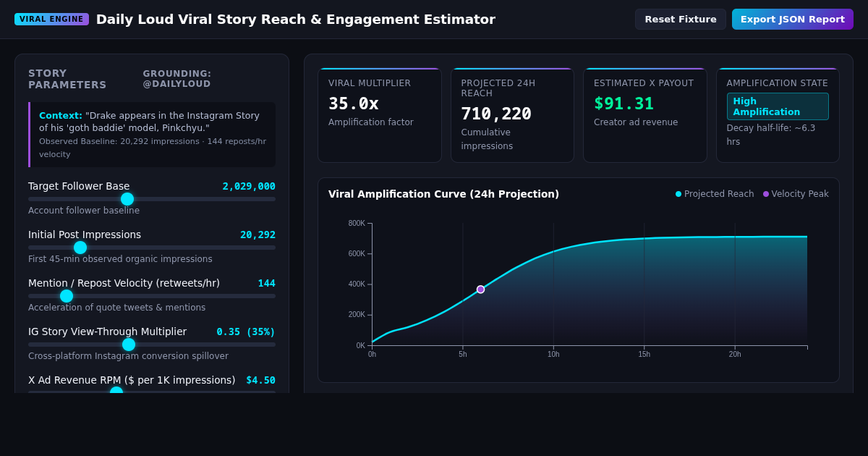The width and height of the screenshot is (868, 456).
Task: Click the Reset Fixture button
Action: pos(680,20)
